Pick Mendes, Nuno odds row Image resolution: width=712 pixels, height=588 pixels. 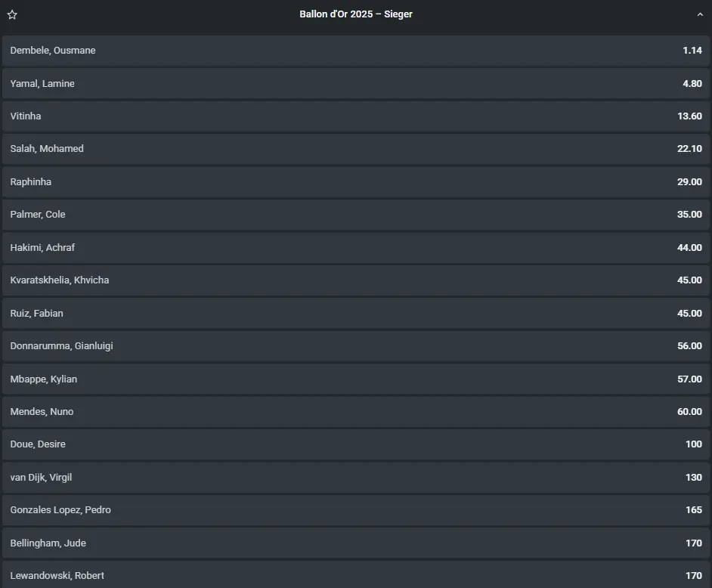(356, 411)
